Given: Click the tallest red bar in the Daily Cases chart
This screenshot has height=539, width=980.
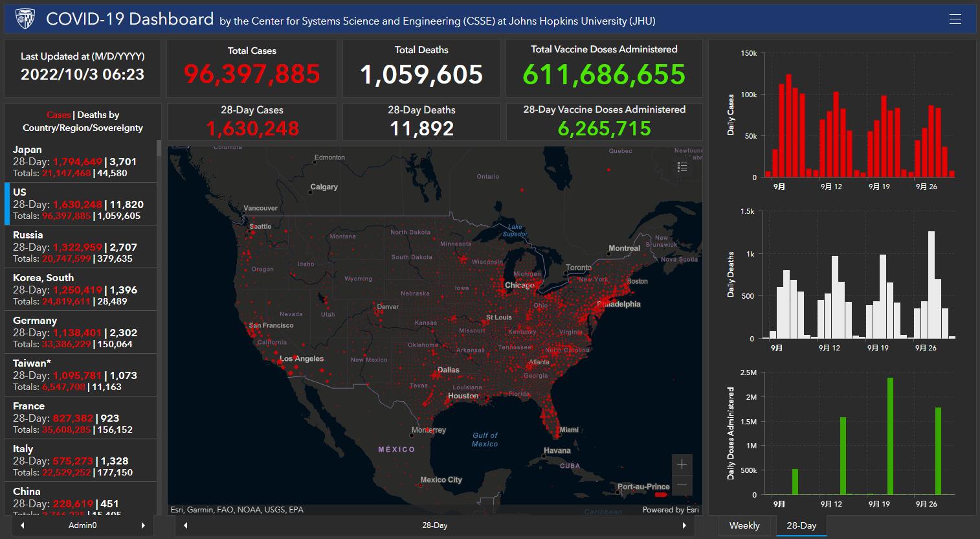Looking at the screenshot, I should click(x=788, y=126).
